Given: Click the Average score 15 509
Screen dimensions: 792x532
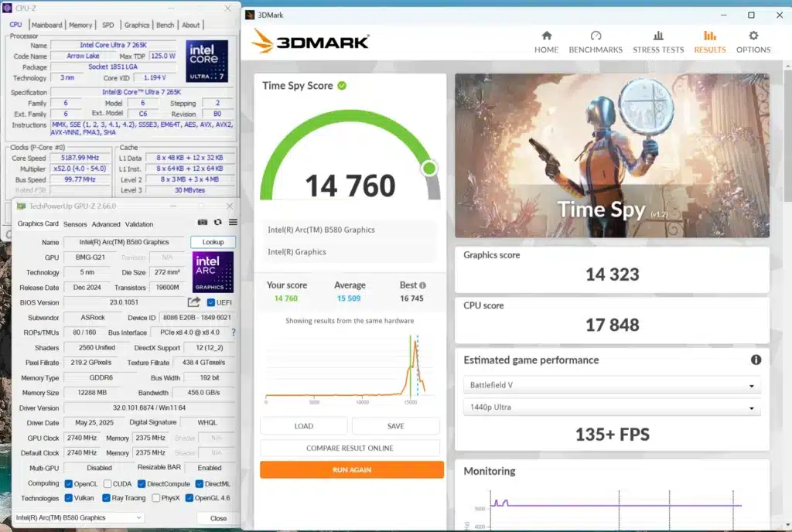Looking at the screenshot, I should (x=349, y=298).
